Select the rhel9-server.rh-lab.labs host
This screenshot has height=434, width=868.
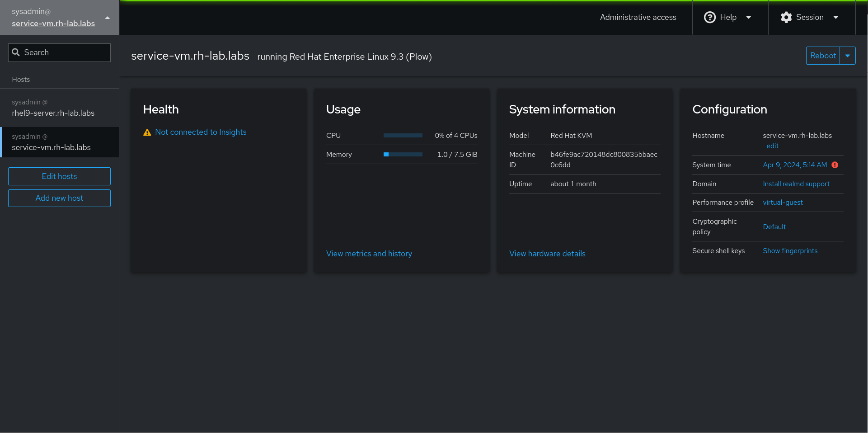pos(53,108)
